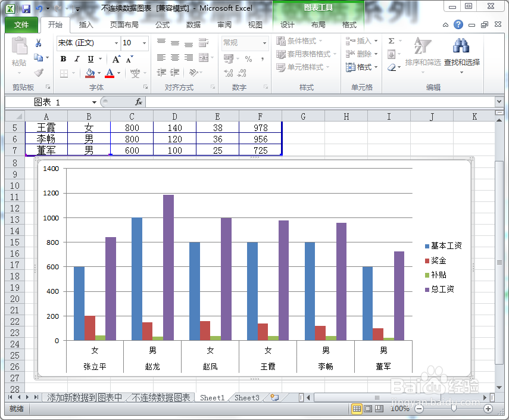Increase indent icon

[175, 73]
